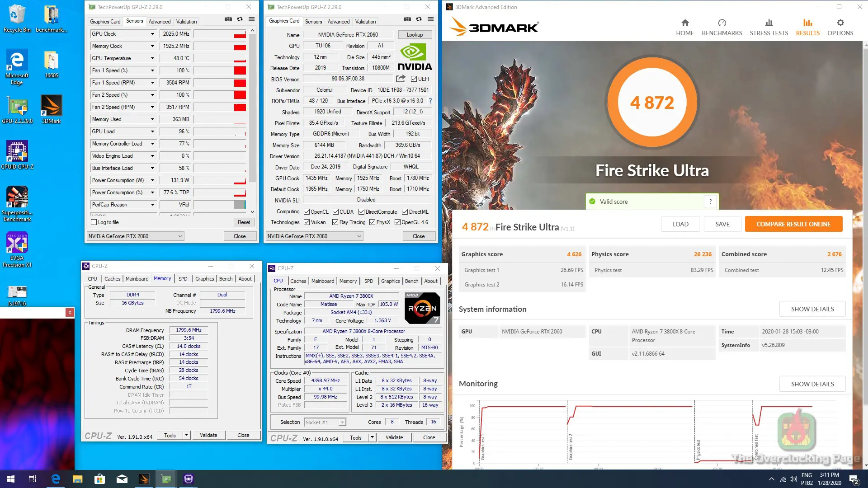
Task: Enable Log to file checkbox
Action: [94, 222]
